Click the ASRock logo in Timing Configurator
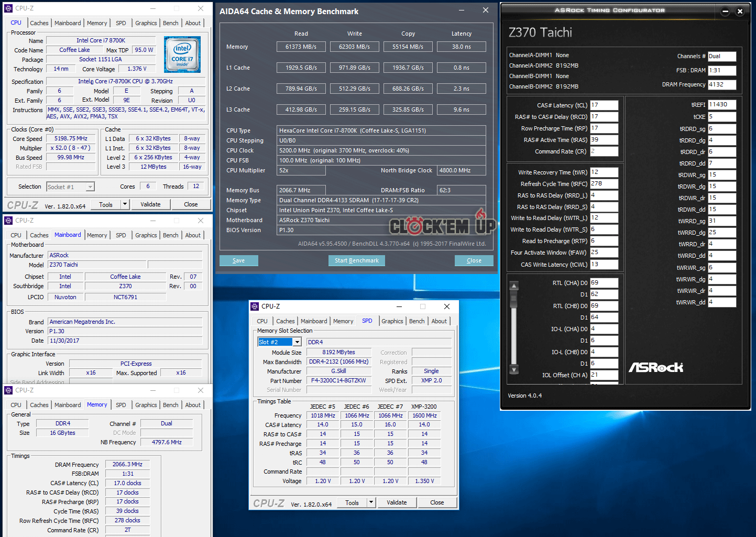Screen dimensions: 756x537 pyautogui.click(x=655, y=367)
